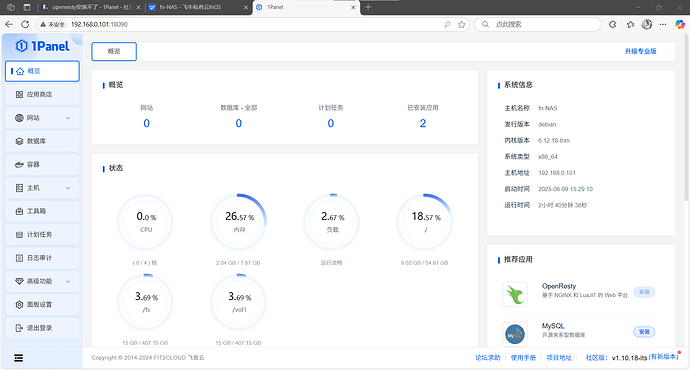690x370 pixels.
Task: Open the 计划任务 sidebar item
Action: [42, 234]
